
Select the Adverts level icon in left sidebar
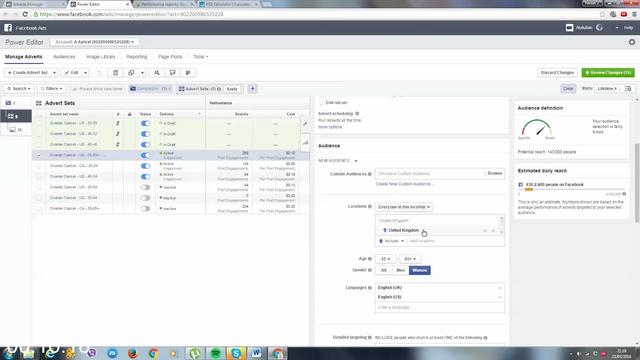[14, 129]
